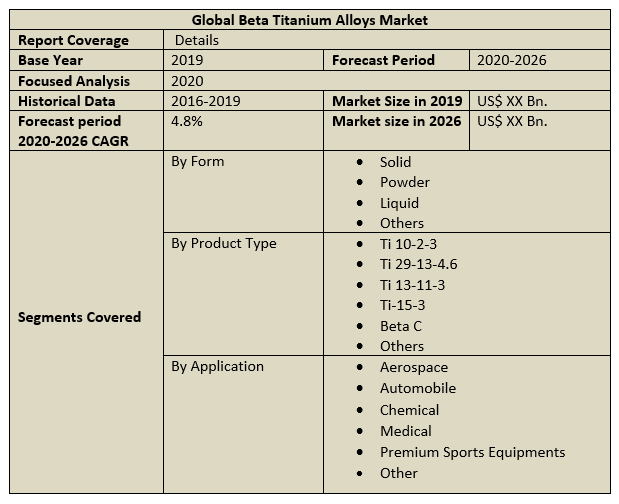Screen dimensions: 619x504
Task: Click the By Application segment label
Action: 217,367
